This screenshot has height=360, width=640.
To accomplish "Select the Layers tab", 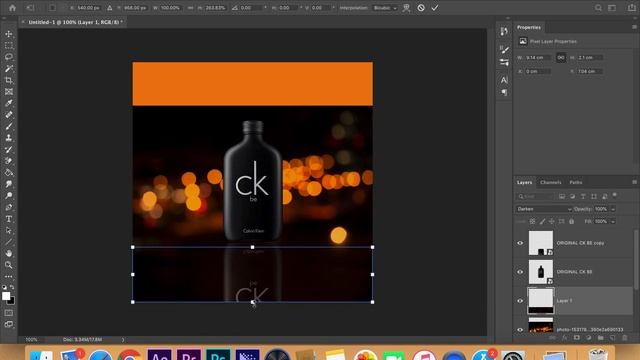I will [x=524, y=182].
